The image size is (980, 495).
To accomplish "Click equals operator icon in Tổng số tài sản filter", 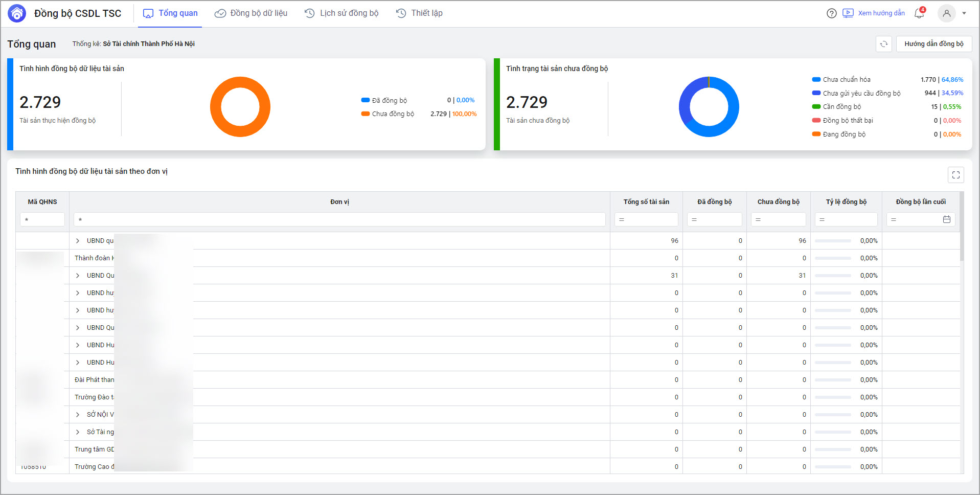I will tap(622, 219).
